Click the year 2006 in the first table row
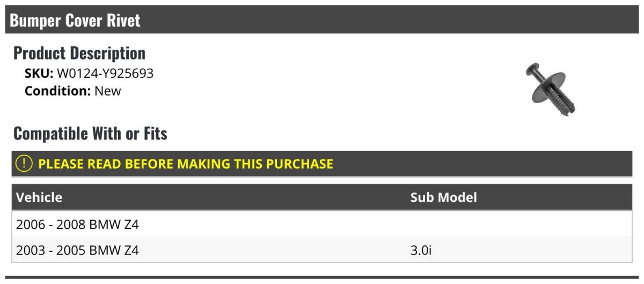Image resolution: width=644 pixels, height=284 pixels. pyautogui.click(x=30, y=224)
